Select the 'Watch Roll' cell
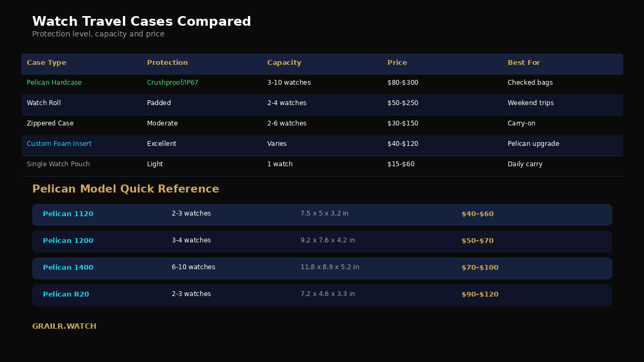 pos(44,103)
